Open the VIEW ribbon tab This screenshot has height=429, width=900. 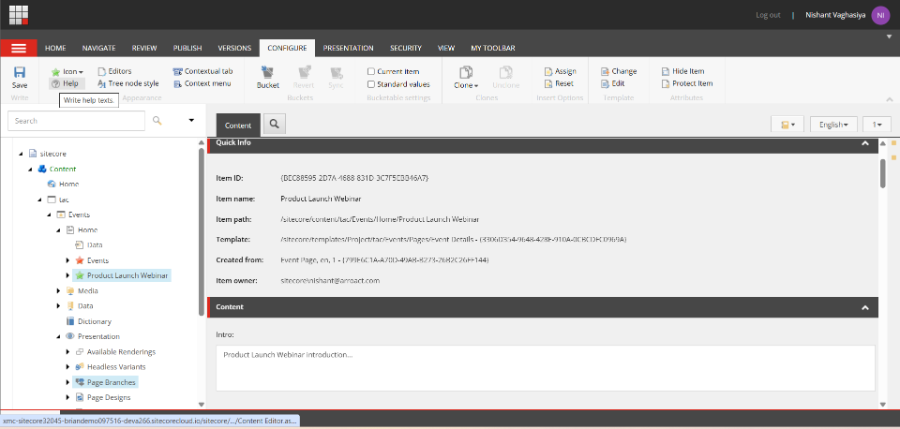tap(446, 48)
